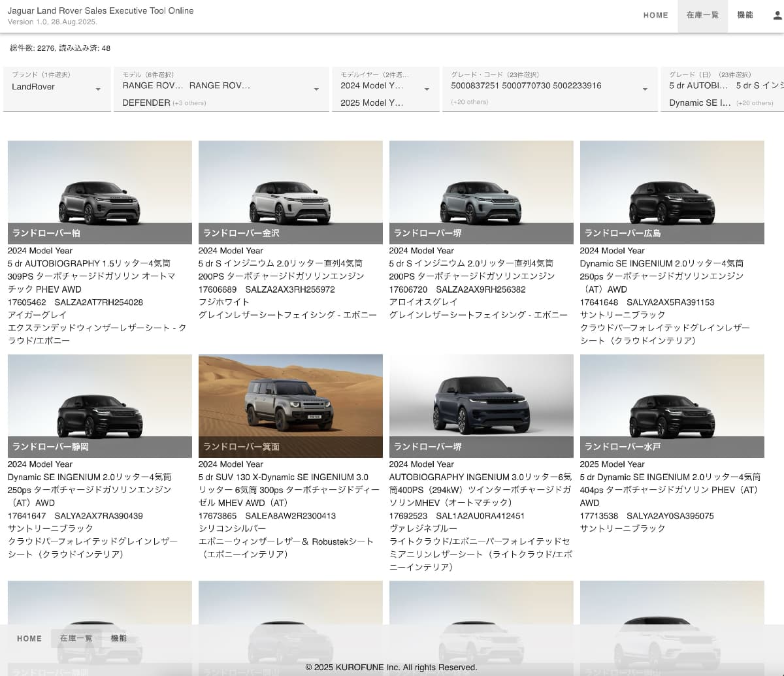Screen dimensions: 784x676
Task: Open the モデル filter dropdown arrow
Action: tap(316, 89)
